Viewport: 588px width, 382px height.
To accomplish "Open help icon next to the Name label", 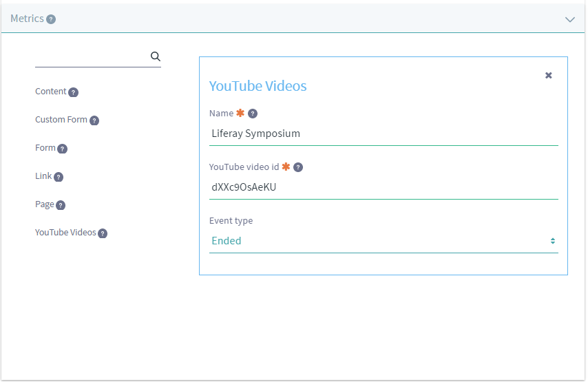I will [x=253, y=114].
